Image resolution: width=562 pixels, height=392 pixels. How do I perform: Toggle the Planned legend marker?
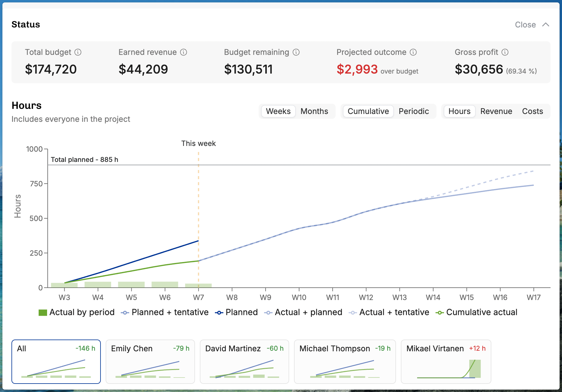click(219, 313)
